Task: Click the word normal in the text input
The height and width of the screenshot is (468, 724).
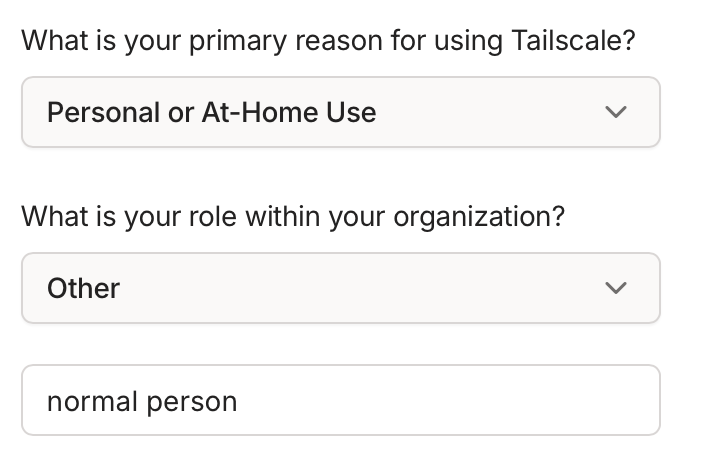Action: click(92, 402)
